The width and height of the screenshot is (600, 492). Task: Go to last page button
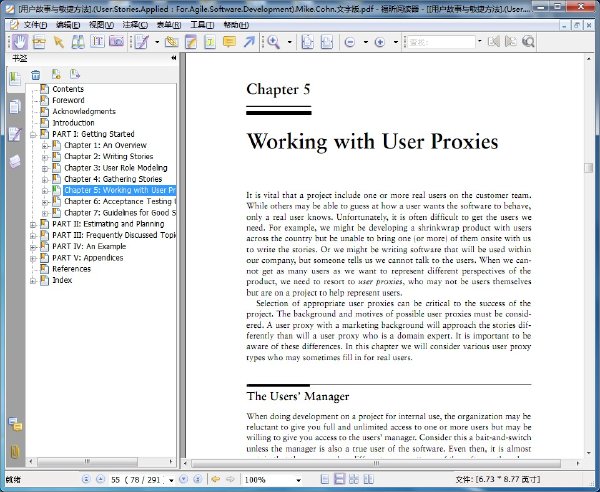pyautogui.click(x=197, y=479)
